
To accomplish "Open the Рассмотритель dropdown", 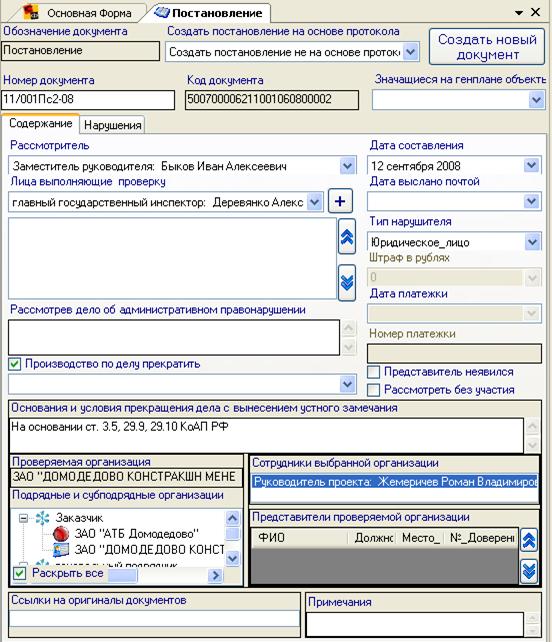I will click(x=347, y=166).
